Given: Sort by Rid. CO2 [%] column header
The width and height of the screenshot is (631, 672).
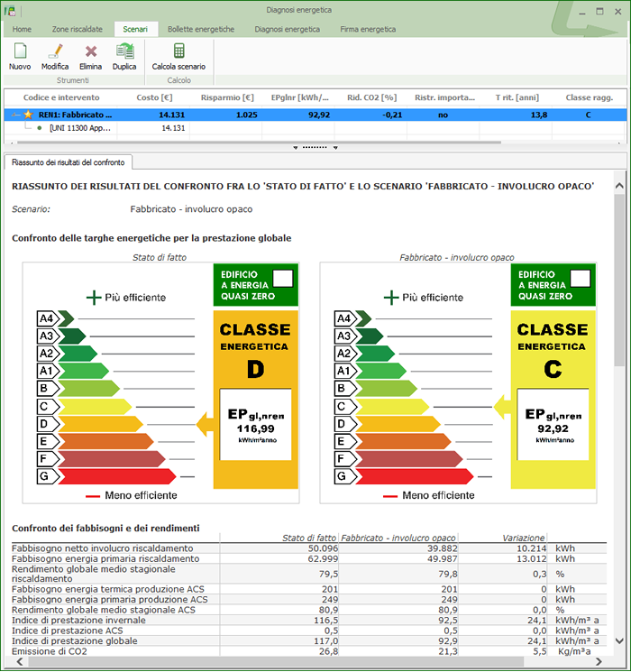Looking at the screenshot, I should [371, 97].
